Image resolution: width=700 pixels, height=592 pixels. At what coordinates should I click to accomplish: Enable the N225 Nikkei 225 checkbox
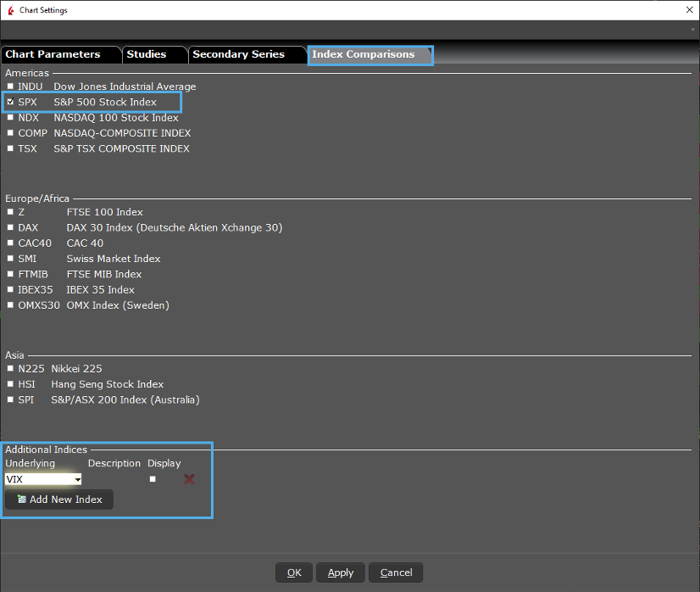tap(10, 368)
